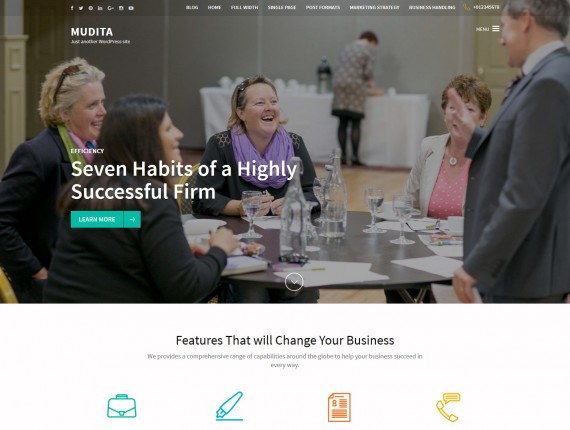Open the Facebook social icon
The image size is (570, 430).
coord(72,8)
